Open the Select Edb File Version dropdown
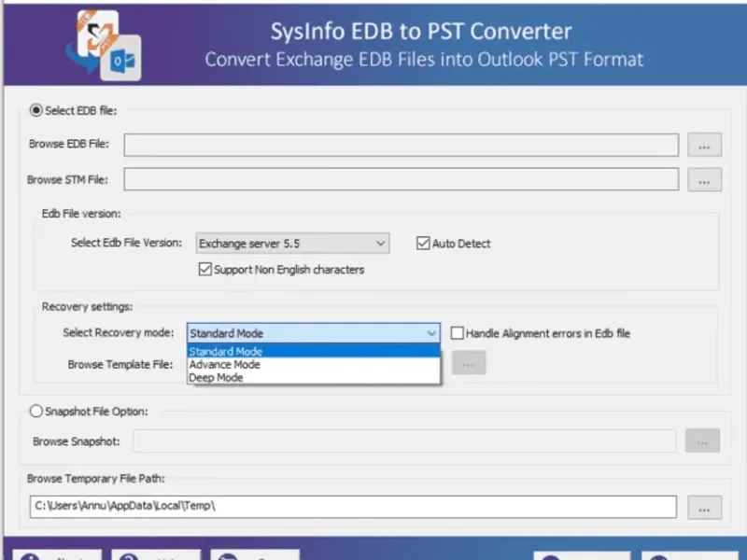 (x=292, y=244)
